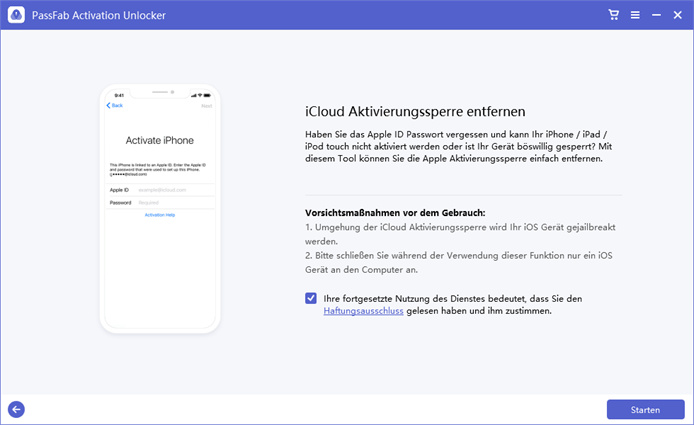This screenshot has height=425, width=694.
Task: Click the 'Back' link in phone preview
Action: point(115,105)
